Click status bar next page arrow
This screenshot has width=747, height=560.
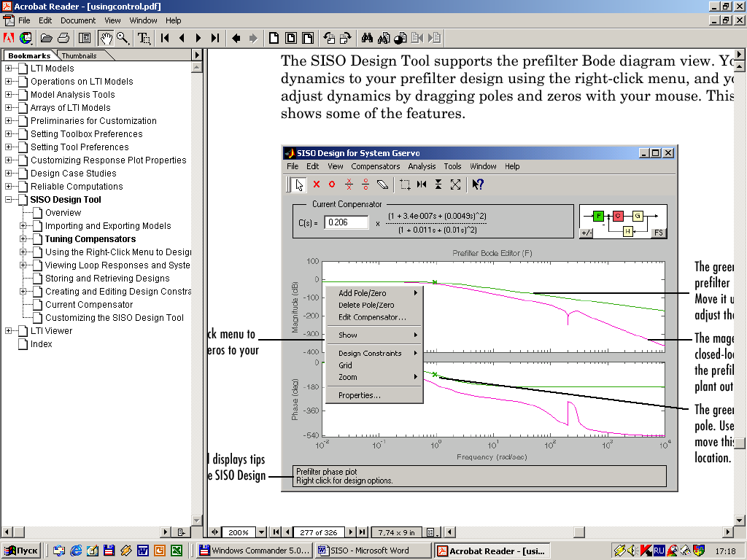pos(351,532)
